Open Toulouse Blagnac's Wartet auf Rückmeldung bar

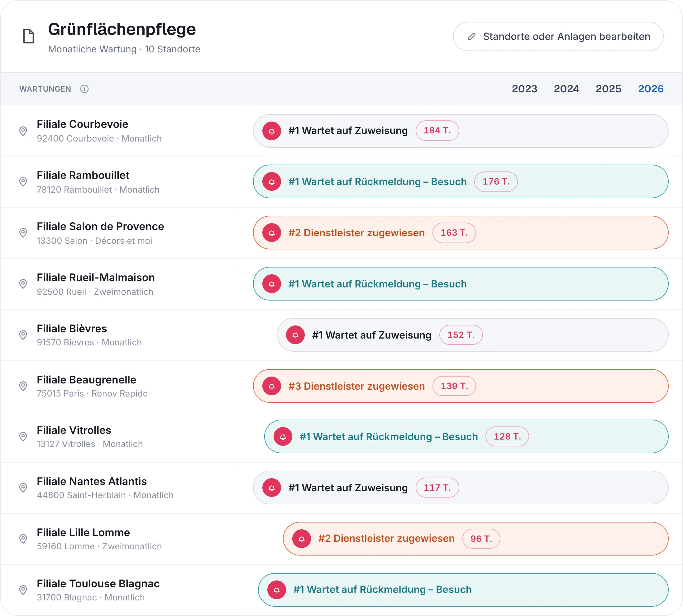[x=463, y=590]
